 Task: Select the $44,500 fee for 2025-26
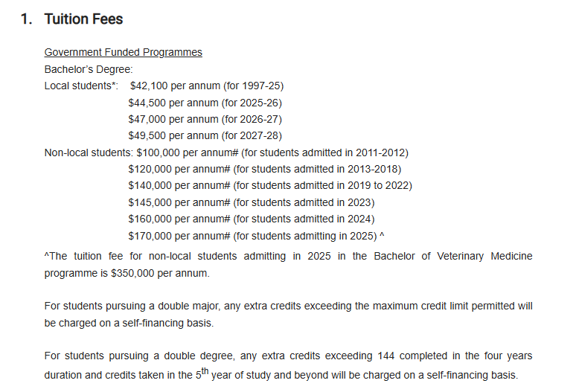click(205, 103)
